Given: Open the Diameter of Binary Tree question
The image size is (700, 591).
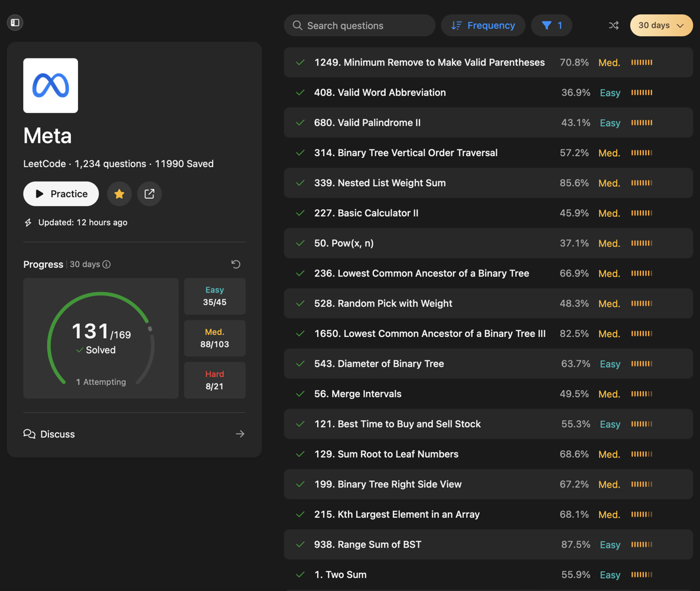Looking at the screenshot, I should pos(379,364).
